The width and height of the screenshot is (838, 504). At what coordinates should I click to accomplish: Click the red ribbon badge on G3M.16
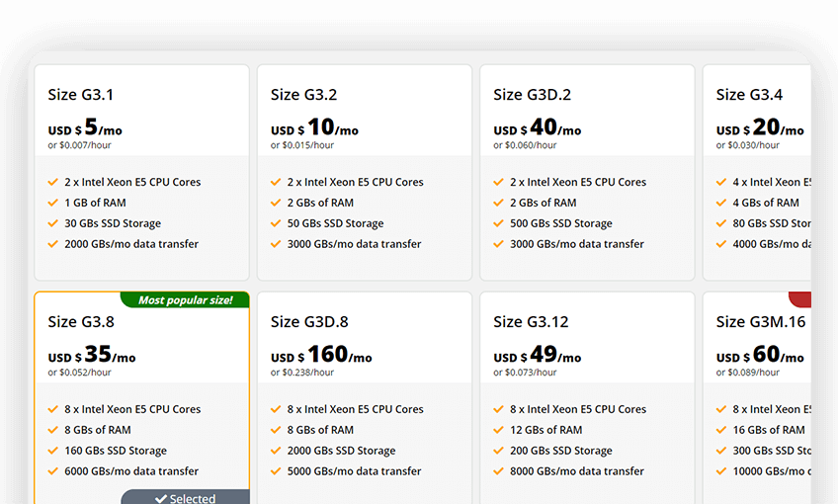tap(800, 299)
